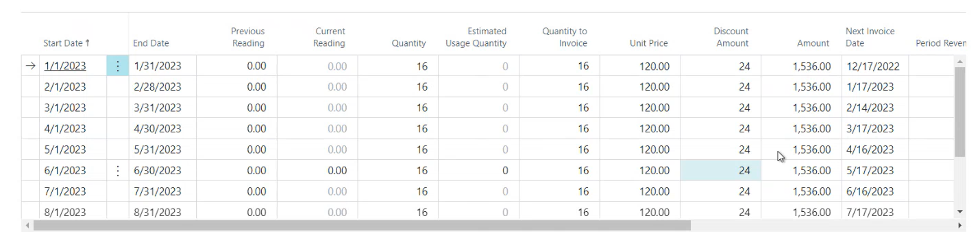980x249 pixels.
Task: Click the vertical scrollbar thumb
Action: coord(959,112)
